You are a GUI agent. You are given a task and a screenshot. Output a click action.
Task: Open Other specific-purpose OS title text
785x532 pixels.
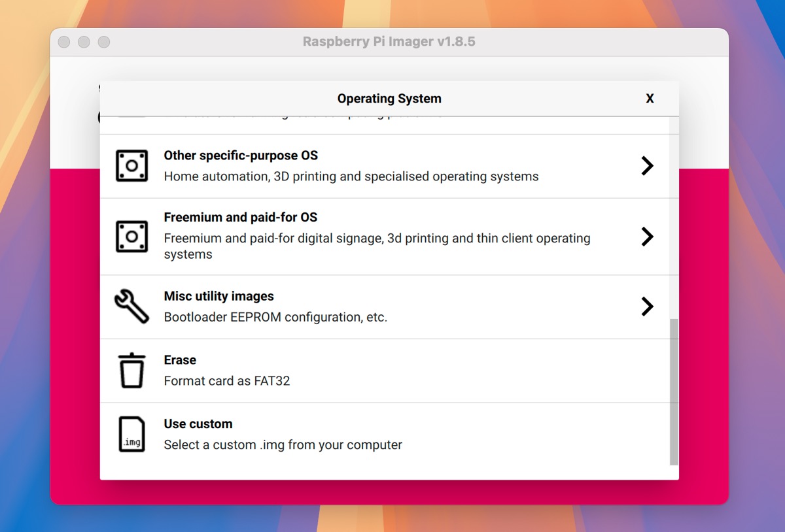(x=241, y=156)
